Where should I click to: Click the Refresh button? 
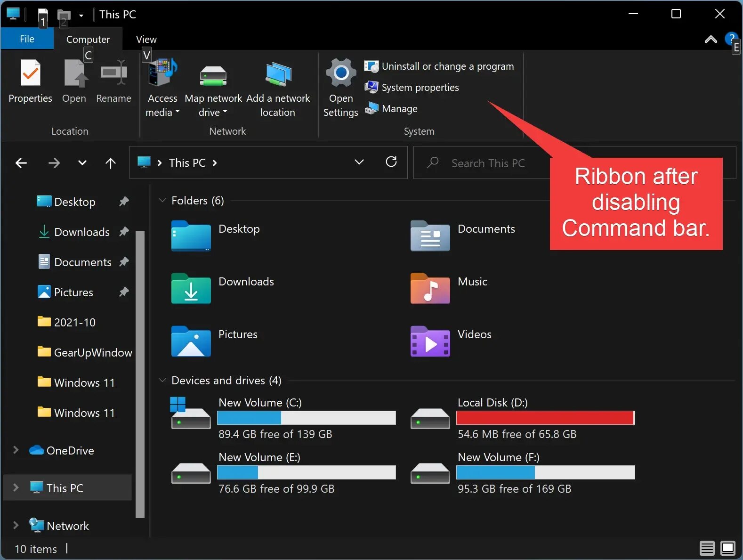click(x=391, y=162)
